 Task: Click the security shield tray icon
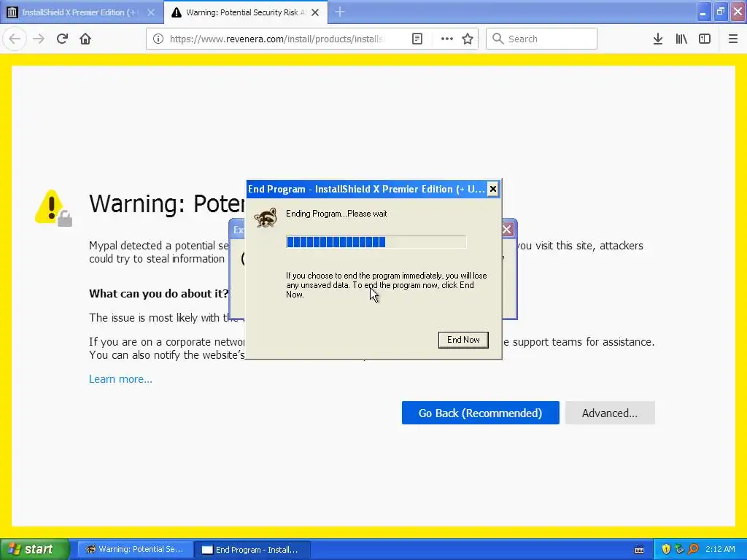pos(666,550)
